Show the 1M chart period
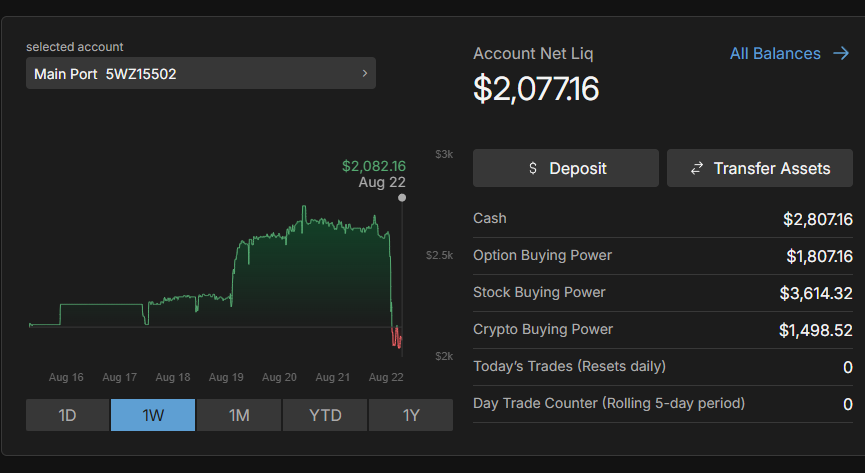Image resolution: width=865 pixels, height=473 pixels. (239, 415)
